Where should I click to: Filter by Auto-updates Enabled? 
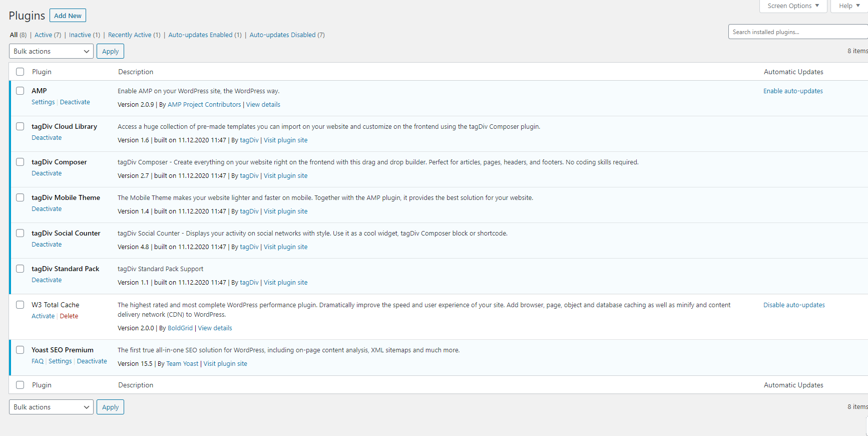point(205,35)
